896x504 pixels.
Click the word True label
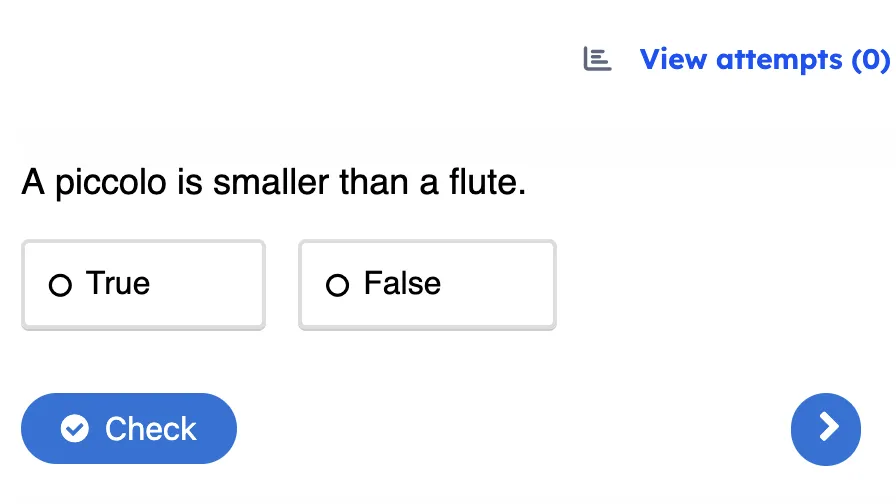click(118, 284)
